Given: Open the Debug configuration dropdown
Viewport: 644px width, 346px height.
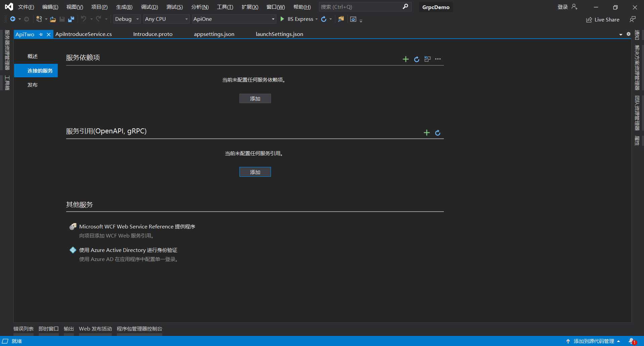Looking at the screenshot, I should tap(127, 19).
